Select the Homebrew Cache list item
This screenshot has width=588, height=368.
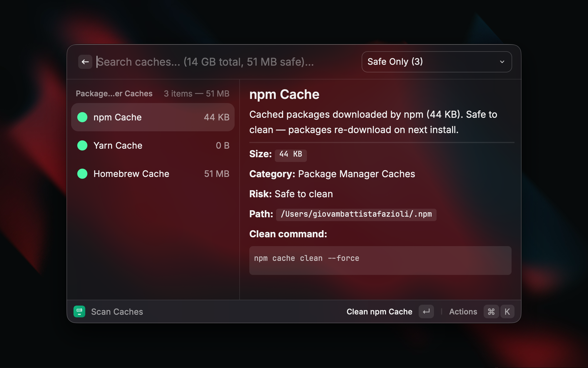pos(153,174)
